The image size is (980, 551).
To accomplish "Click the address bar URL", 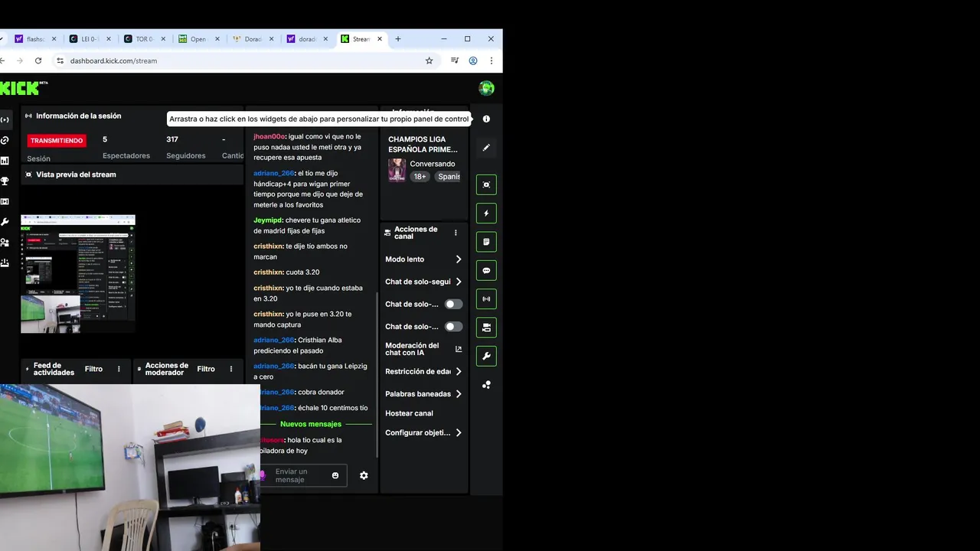I will click(113, 60).
